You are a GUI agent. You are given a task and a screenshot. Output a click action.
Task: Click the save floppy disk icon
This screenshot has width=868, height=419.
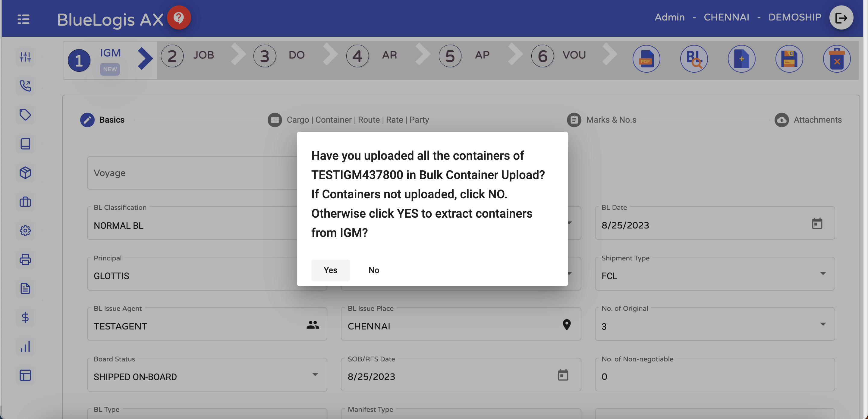pos(789,59)
